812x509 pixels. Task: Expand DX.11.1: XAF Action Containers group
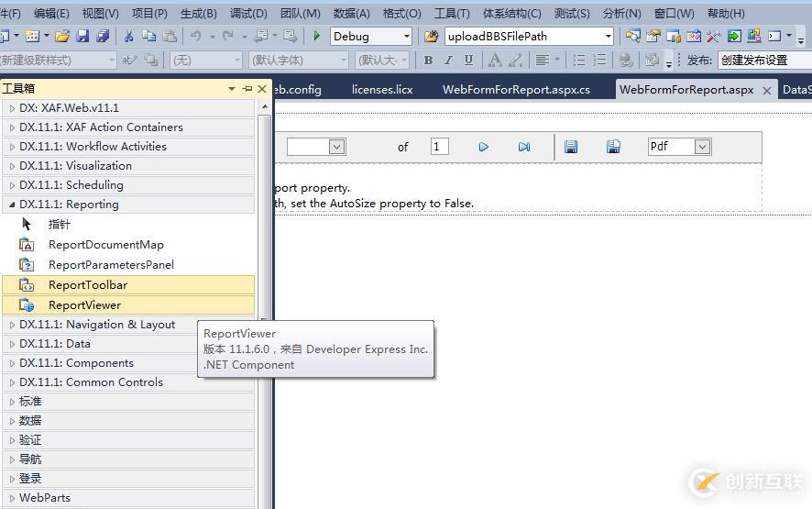[x=13, y=127]
